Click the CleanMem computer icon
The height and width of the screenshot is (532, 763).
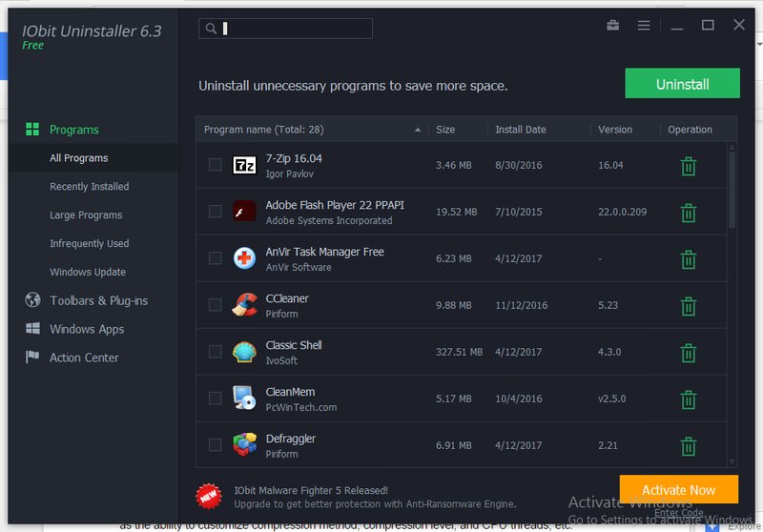[x=244, y=398]
